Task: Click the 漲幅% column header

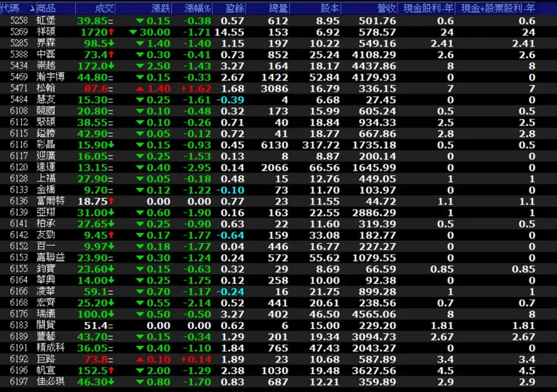Action: [x=197, y=8]
